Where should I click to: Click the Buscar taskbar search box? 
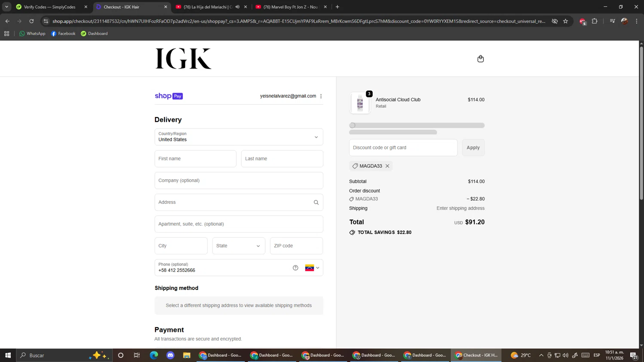tap(64, 355)
